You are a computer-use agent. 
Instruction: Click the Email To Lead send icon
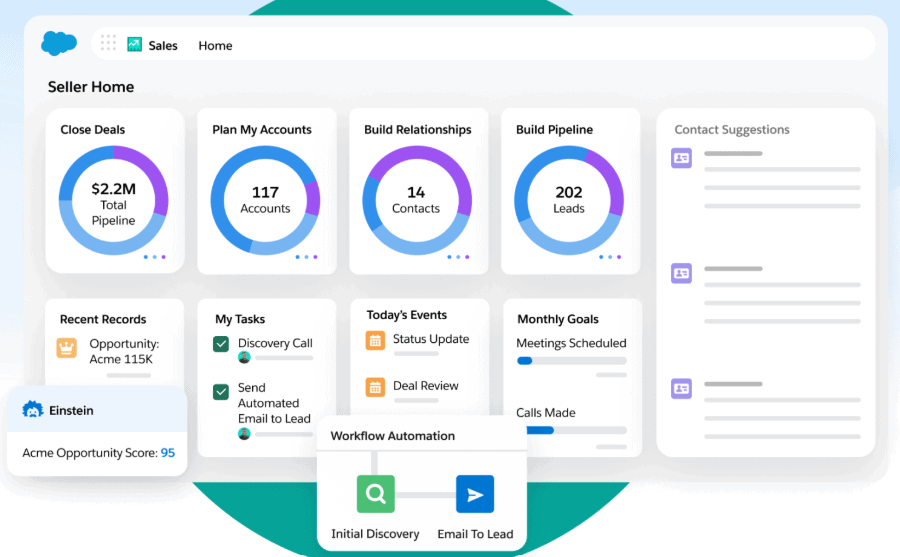coord(475,494)
